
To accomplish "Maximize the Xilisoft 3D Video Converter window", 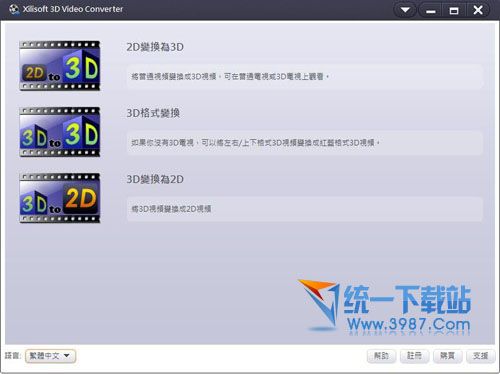I will pos(454,10).
